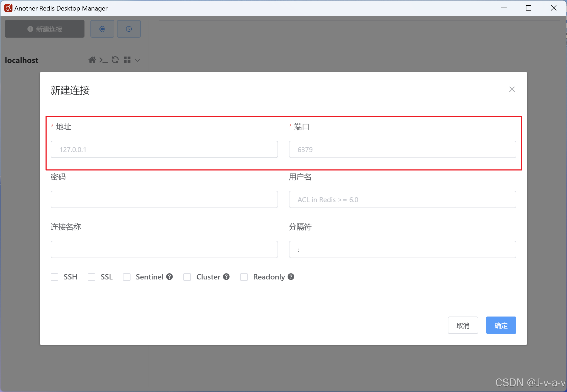This screenshot has height=392, width=567.
Task: Close the 新建连接 dialog with the X
Action: tap(511, 89)
